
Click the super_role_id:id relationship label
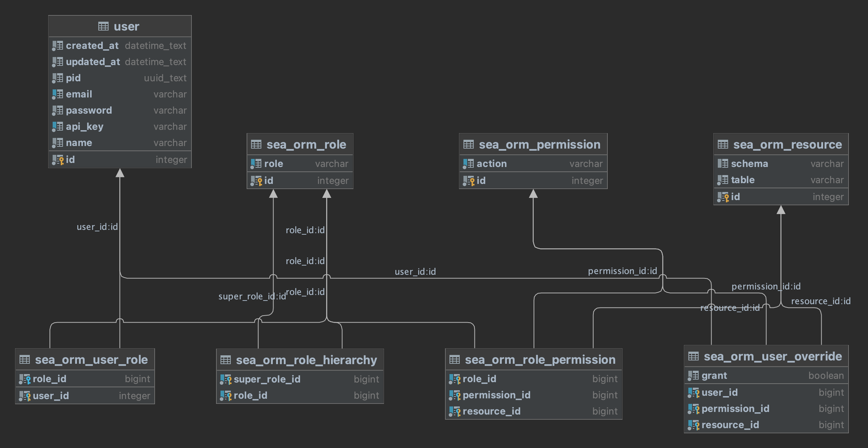252,296
